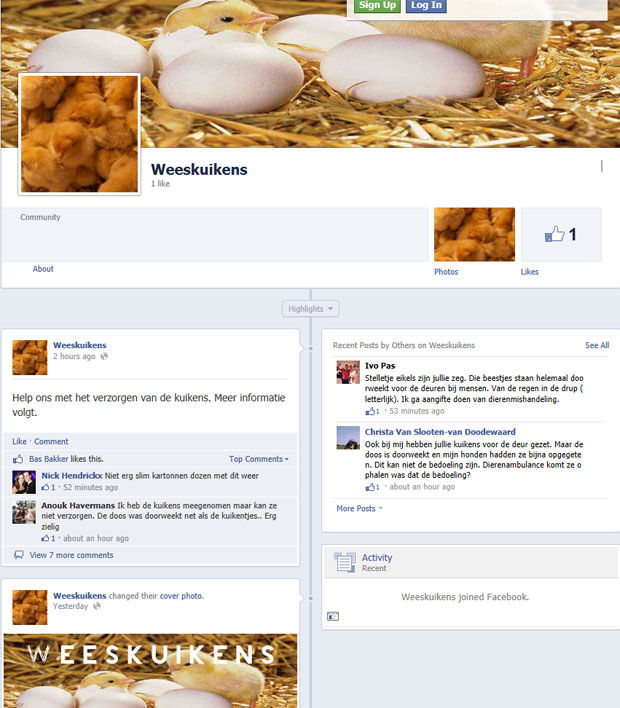This screenshot has height=708, width=620.
Task: Click like icon under Ivo Pas post
Action: click(x=370, y=411)
